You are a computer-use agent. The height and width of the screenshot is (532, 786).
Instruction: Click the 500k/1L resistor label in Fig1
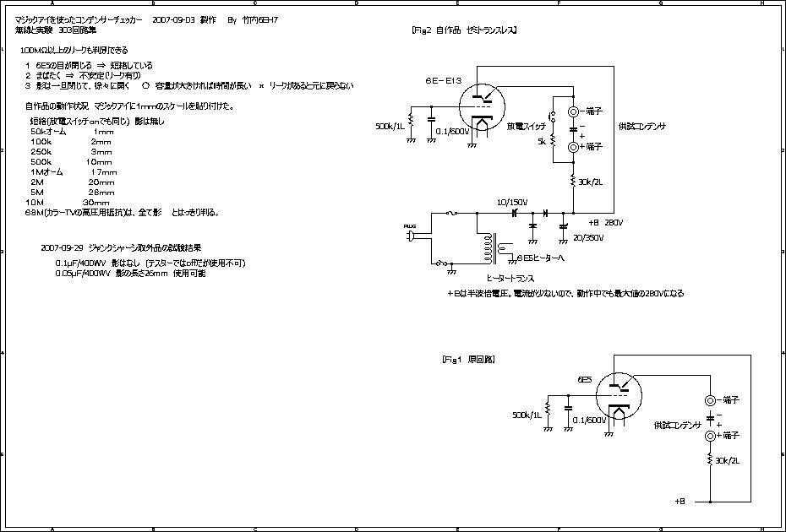pyautogui.click(x=527, y=415)
